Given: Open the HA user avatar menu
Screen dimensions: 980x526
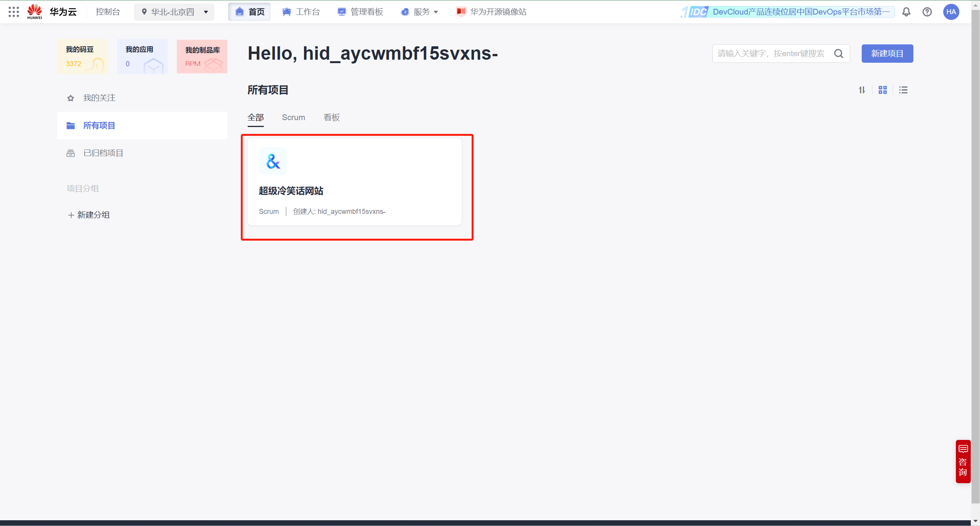Looking at the screenshot, I should pos(951,12).
